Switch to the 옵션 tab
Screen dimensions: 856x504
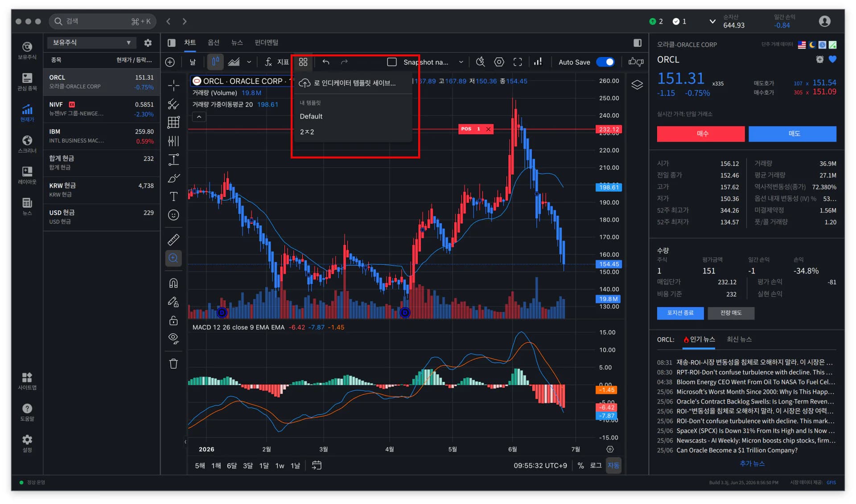pos(214,42)
